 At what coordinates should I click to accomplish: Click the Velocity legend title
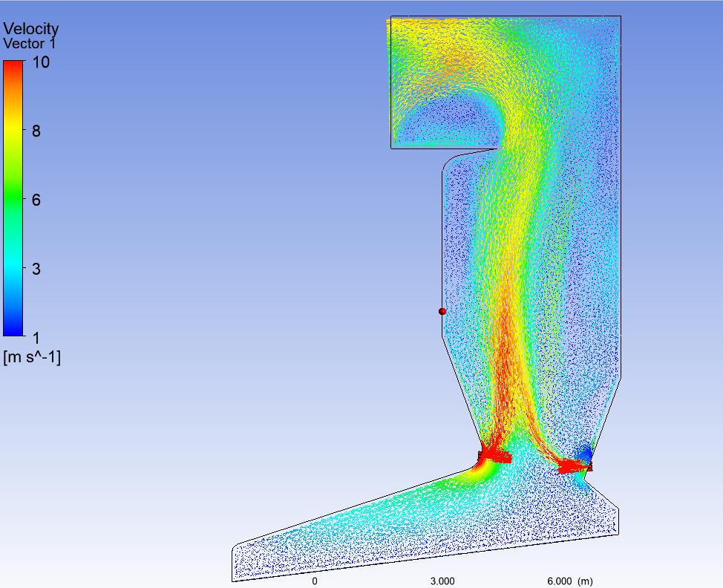pos(31,29)
